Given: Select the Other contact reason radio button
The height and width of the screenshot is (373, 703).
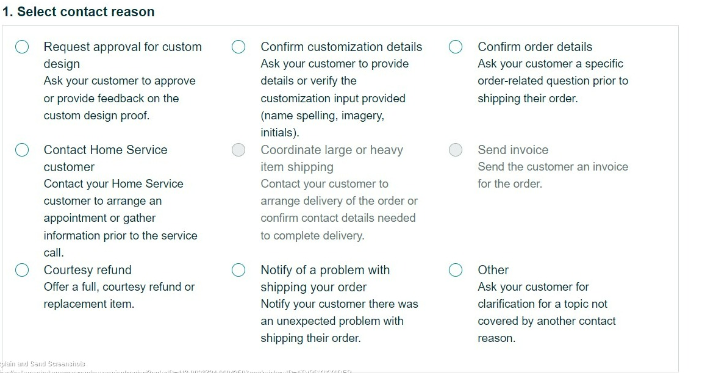Looking at the screenshot, I should tap(456, 270).
